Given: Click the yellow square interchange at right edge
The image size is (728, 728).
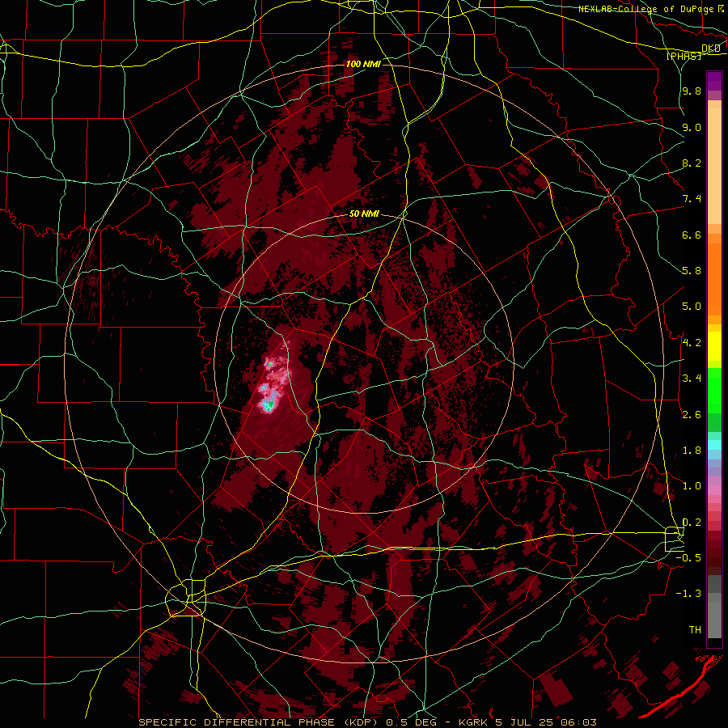Looking at the screenshot, I should [674, 539].
